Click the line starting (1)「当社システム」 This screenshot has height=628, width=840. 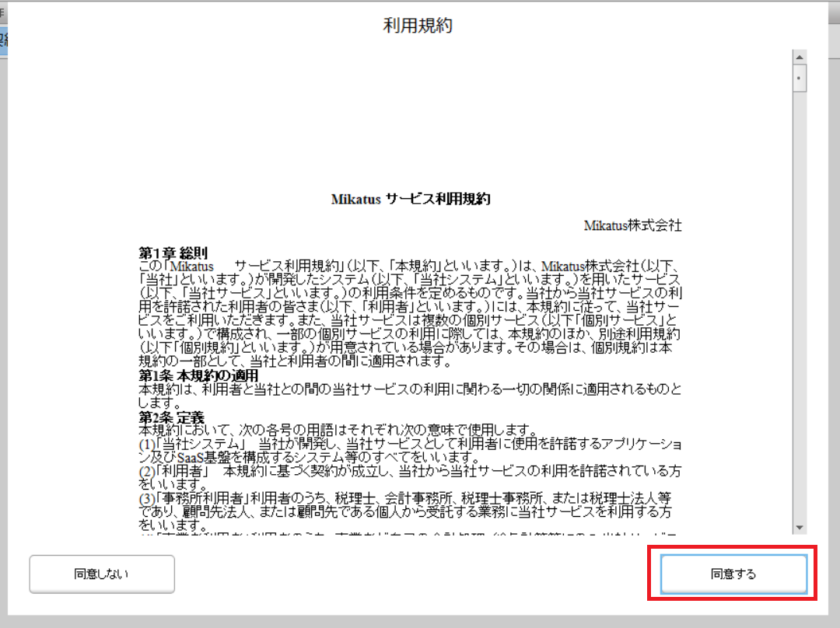tap(410, 444)
